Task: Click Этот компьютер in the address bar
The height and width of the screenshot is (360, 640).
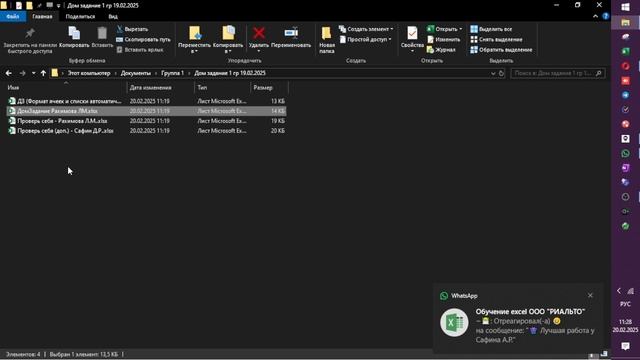Action: point(89,73)
